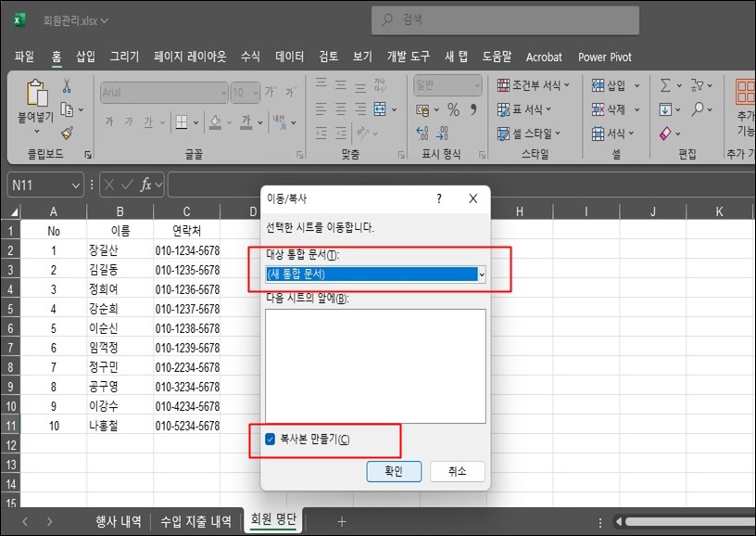Open the Sort & Filter tool
This screenshot has height=536, width=756.
tap(701, 86)
